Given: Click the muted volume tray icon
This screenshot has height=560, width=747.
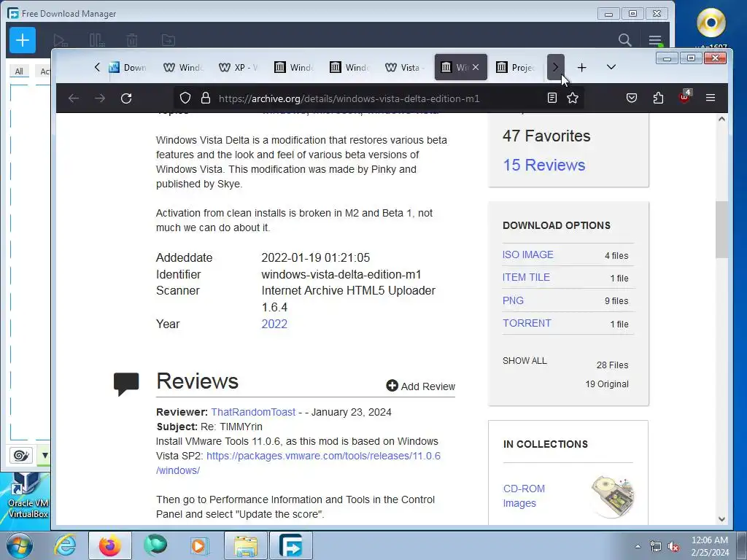Looking at the screenshot, I should pos(673,547).
